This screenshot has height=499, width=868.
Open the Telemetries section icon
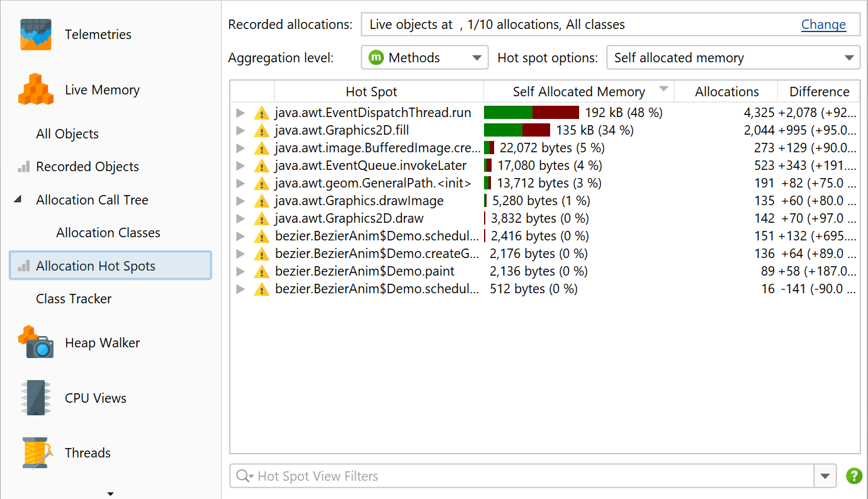[x=35, y=35]
